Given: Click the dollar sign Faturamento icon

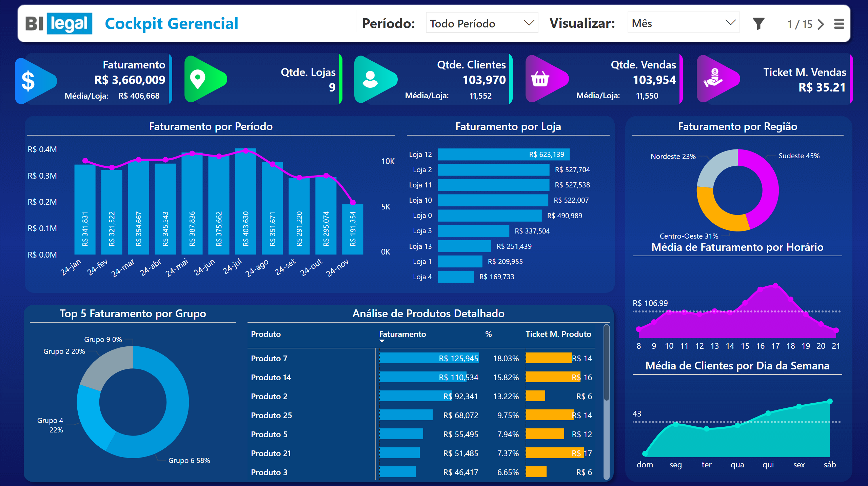Looking at the screenshot, I should (x=29, y=81).
